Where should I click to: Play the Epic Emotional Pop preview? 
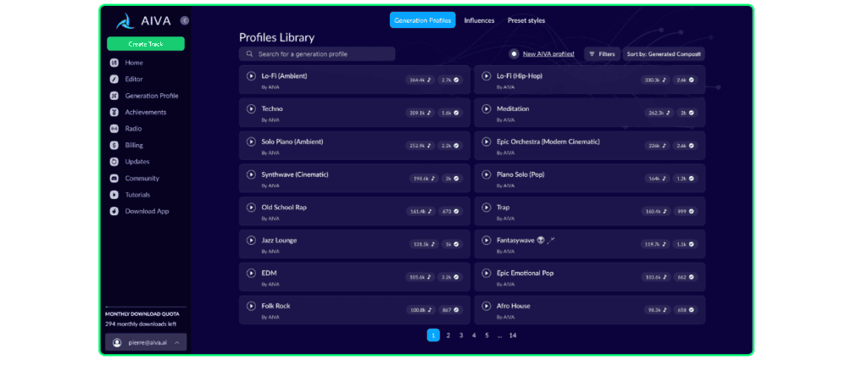[486, 273]
